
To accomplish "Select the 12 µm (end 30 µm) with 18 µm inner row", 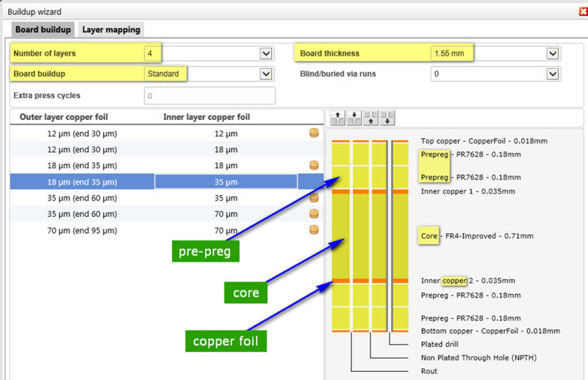I will tap(167, 150).
